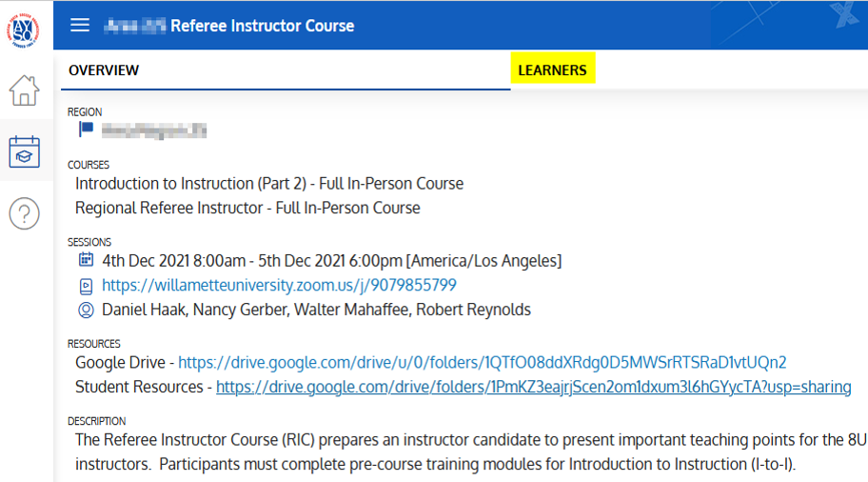Click the Referee Instructor Course title
The height and width of the screenshot is (482, 868).
click(262, 26)
